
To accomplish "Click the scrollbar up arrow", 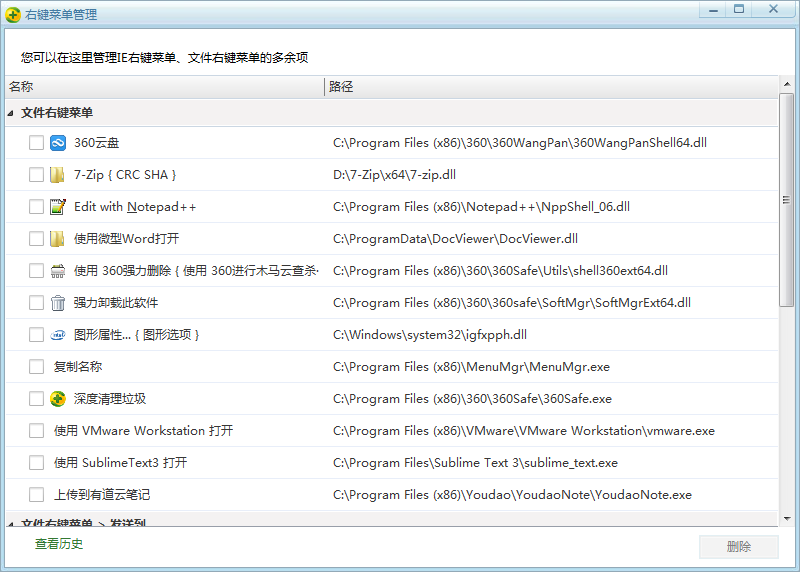I will click(x=786, y=84).
